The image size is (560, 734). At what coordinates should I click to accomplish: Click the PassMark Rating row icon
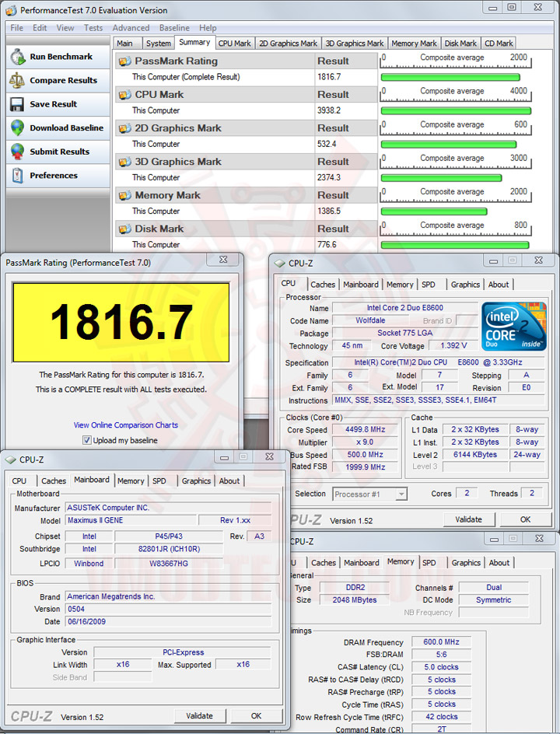[124, 61]
